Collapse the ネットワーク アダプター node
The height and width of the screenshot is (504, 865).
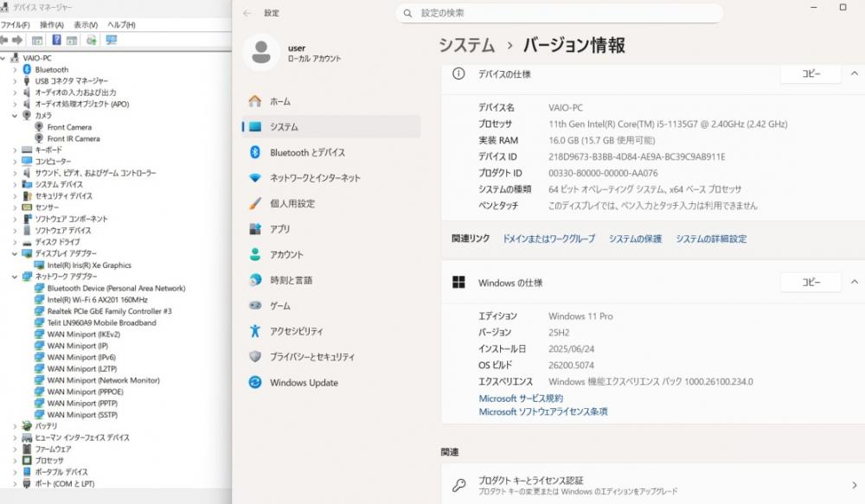(x=15, y=277)
